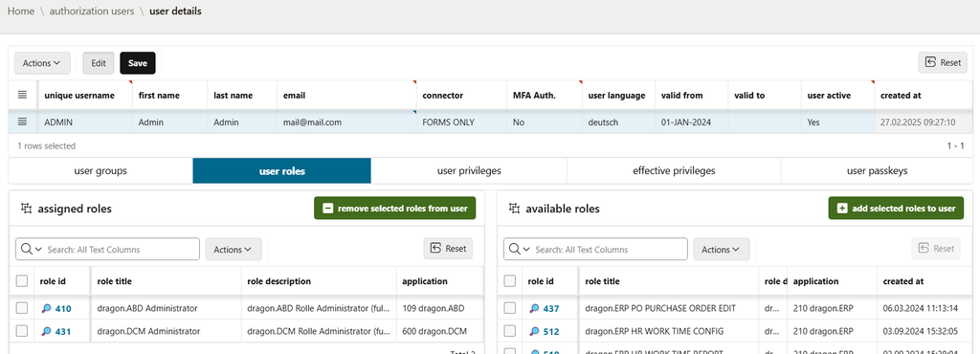Open search column selector in available roles

tap(520, 249)
